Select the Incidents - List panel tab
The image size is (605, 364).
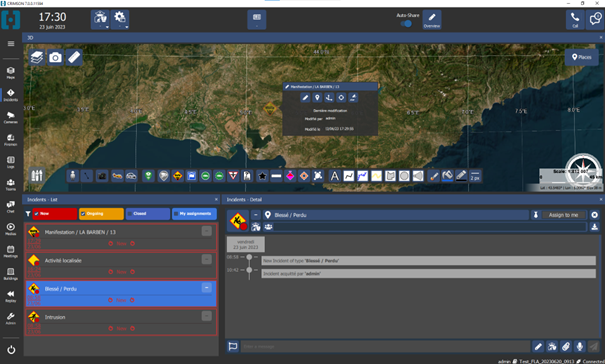42,200
